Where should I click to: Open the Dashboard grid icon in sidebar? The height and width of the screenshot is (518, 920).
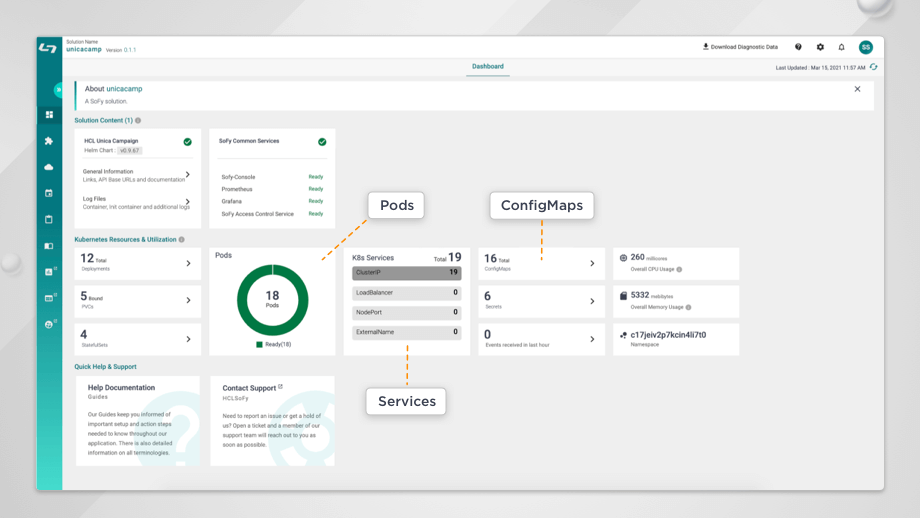click(49, 114)
